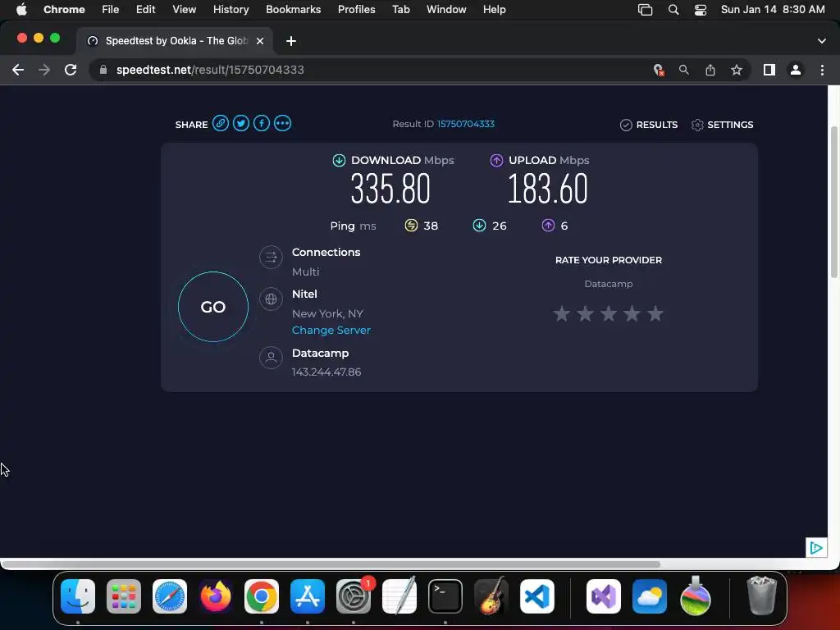
Task: Open the Apple menu
Action: 21,9
